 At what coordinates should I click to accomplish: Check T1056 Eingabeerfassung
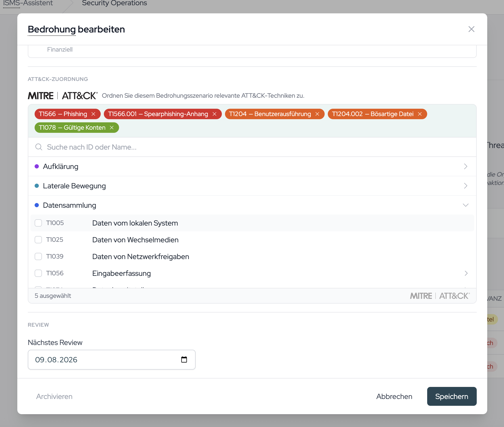[x=38, y=273]
